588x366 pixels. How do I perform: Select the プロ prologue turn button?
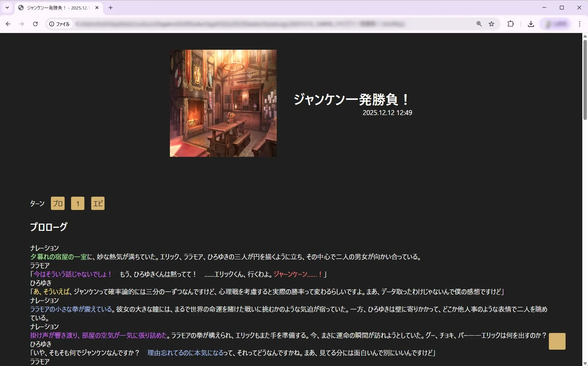pyautogui.click(x=57, y=203)
